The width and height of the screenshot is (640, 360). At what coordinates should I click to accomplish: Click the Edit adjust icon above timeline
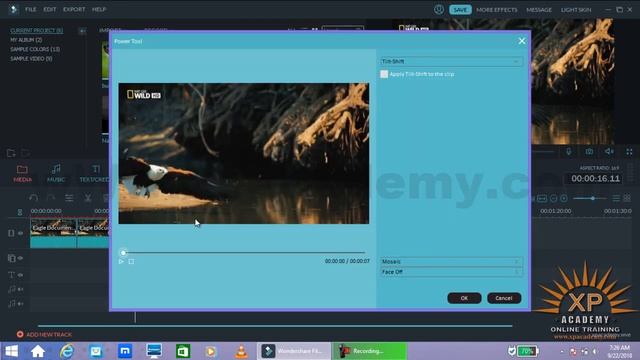coord(69,198)
